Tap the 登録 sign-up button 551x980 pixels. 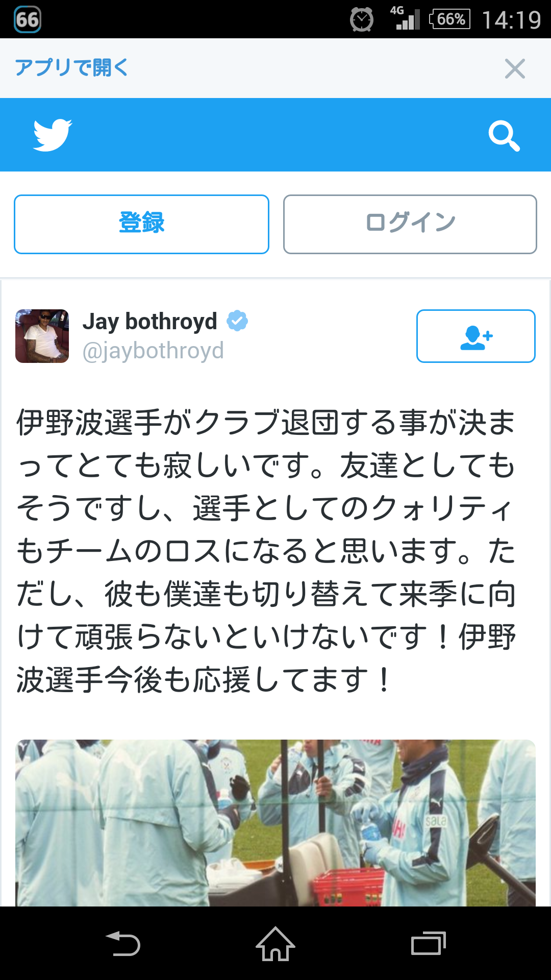pyautogui.click(x=141, y=224)
